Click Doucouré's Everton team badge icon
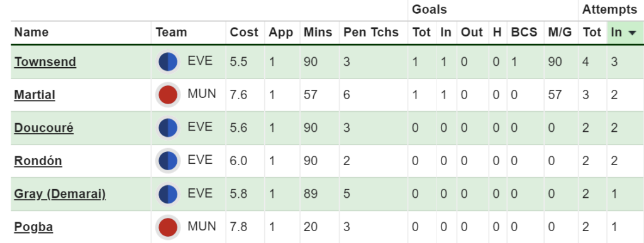Screen dimensions: 644x243 168,128
